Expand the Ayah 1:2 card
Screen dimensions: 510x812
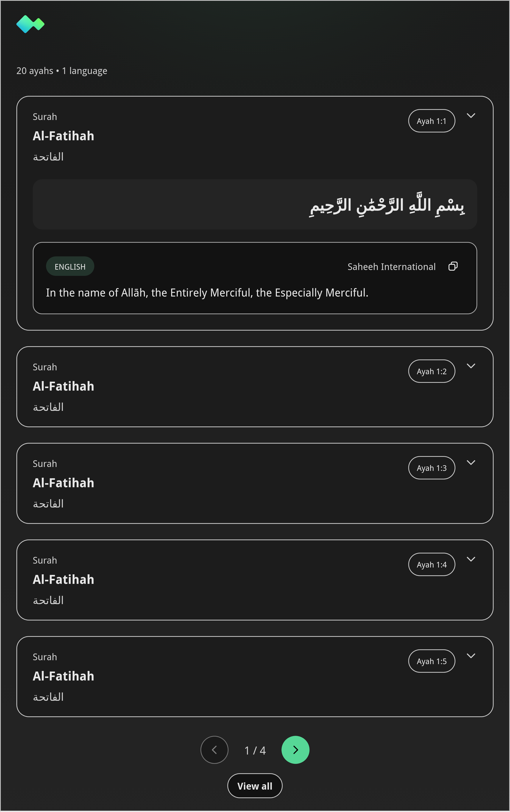[471, 366]
